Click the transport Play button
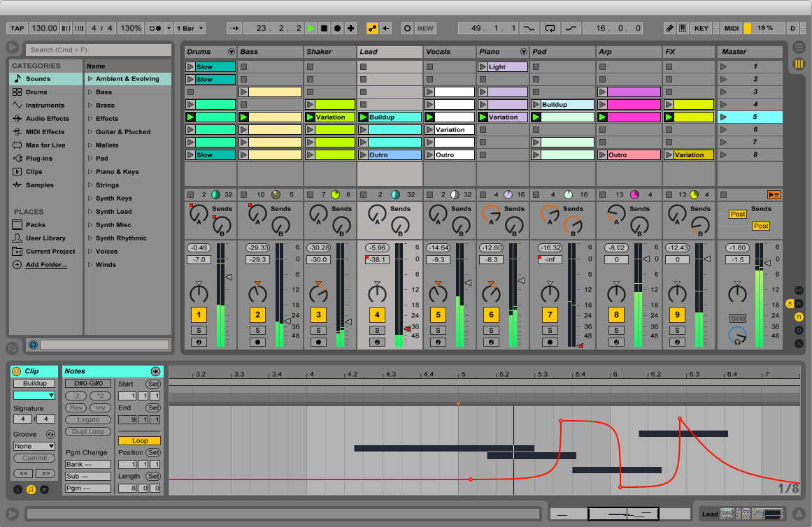 pyautogui.click(x=311, y=29)
